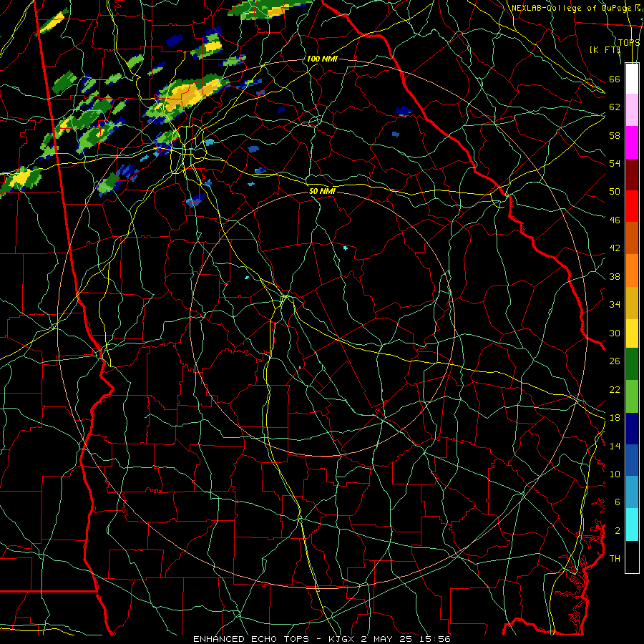Screen dimensions: 644x644
Task: Click the 'TH' threshold label
Action: (x=615, y=559)
